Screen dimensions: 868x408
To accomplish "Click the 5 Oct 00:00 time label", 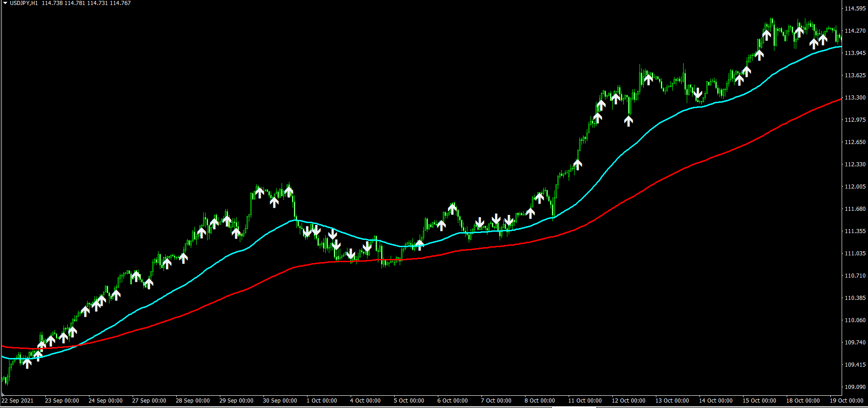I will [x=409, y=401].
